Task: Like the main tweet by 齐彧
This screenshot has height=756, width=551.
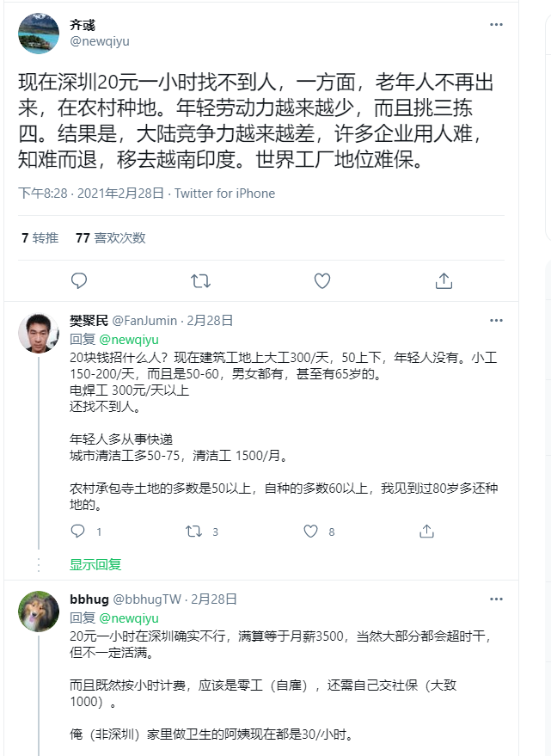Action: click(x=322, y=280)
